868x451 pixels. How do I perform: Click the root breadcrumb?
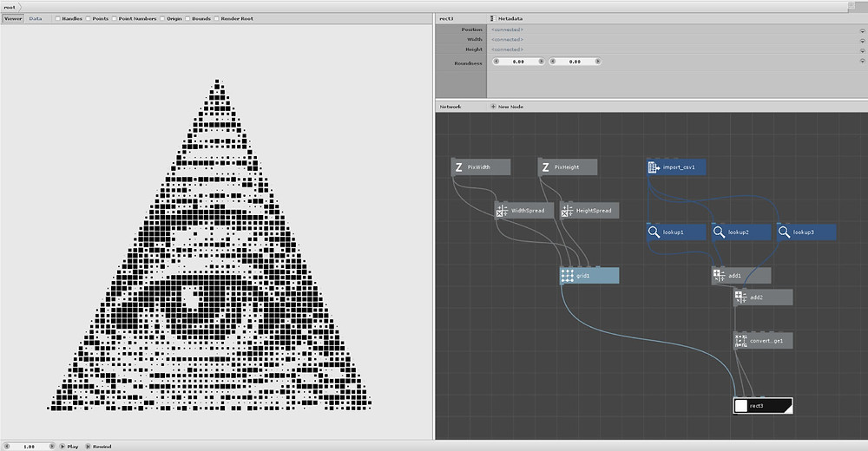pos(10,7)
